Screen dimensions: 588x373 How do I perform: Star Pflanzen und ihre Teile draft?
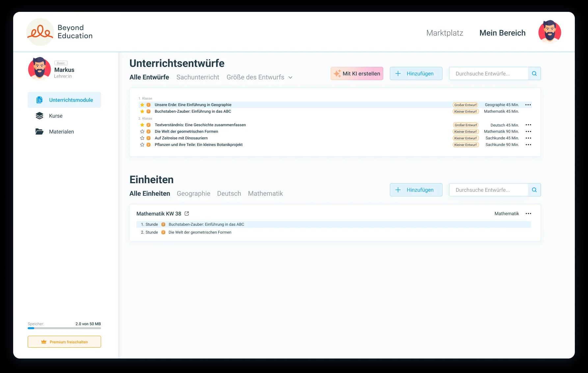142,145
